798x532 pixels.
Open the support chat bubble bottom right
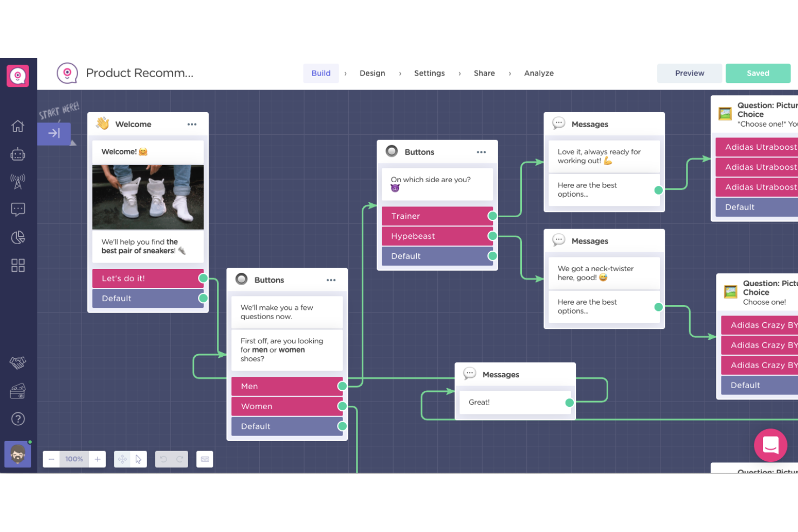click(771, 445)
